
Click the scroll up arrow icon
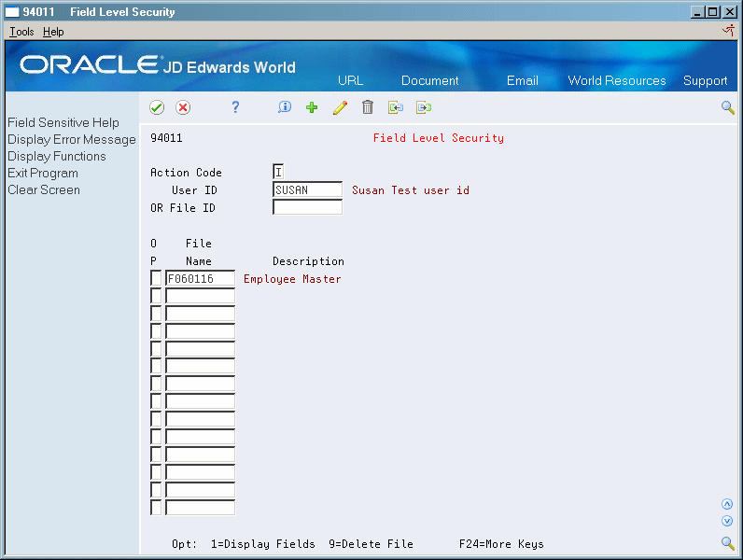727,504
